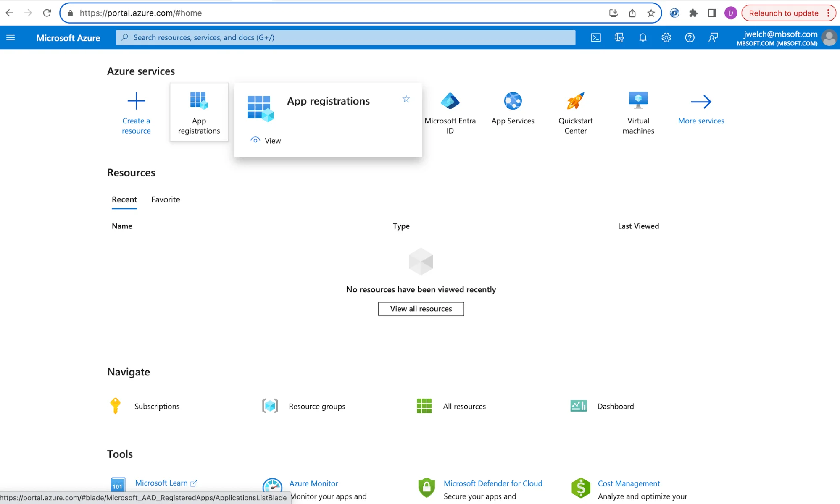Open the Cost Management link
Screen dimensions: 840x504
tap(629, 483)
